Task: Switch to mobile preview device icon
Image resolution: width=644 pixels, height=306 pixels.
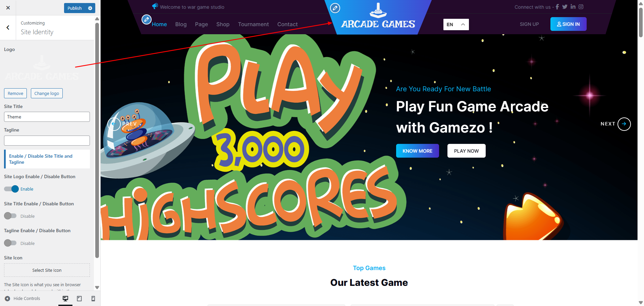Action: (93, 299)
